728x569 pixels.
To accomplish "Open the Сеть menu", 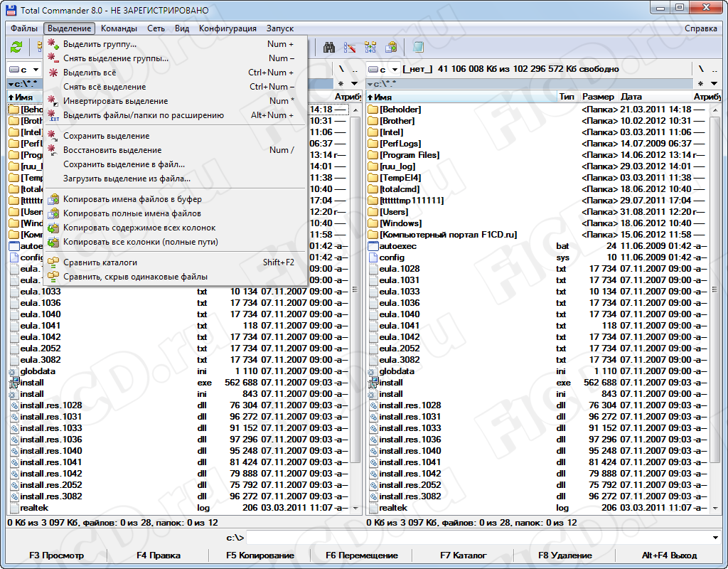I will point(156,28).
